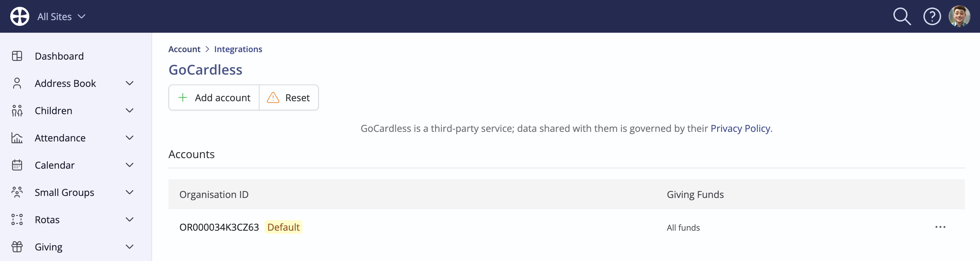This screenshot has width=980, height=261.
Task: Click the Attendance chart icon
Action: [x=17, y=138]
